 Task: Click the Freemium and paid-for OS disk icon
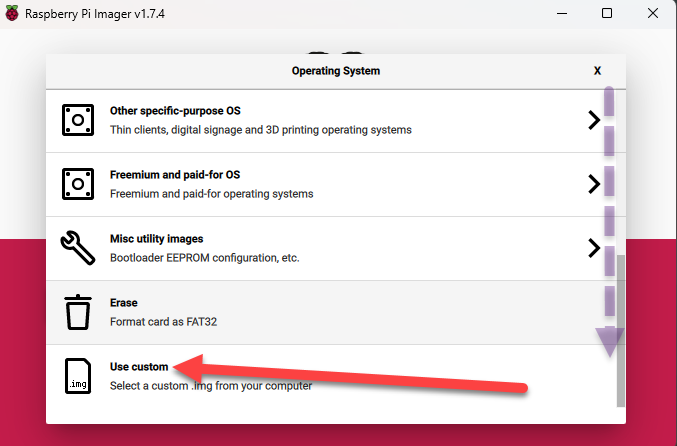click(x=78, y=184)
